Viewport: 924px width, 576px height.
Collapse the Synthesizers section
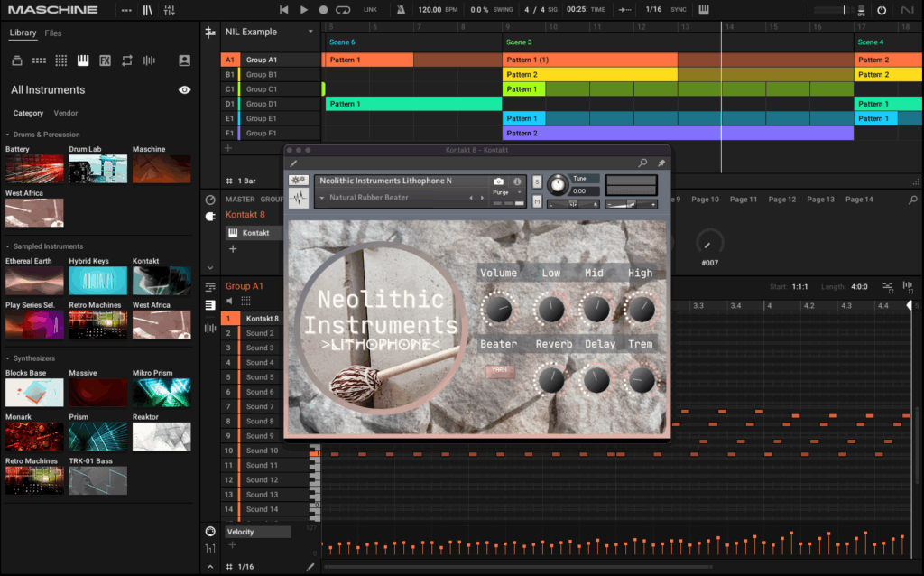(7, 358)
